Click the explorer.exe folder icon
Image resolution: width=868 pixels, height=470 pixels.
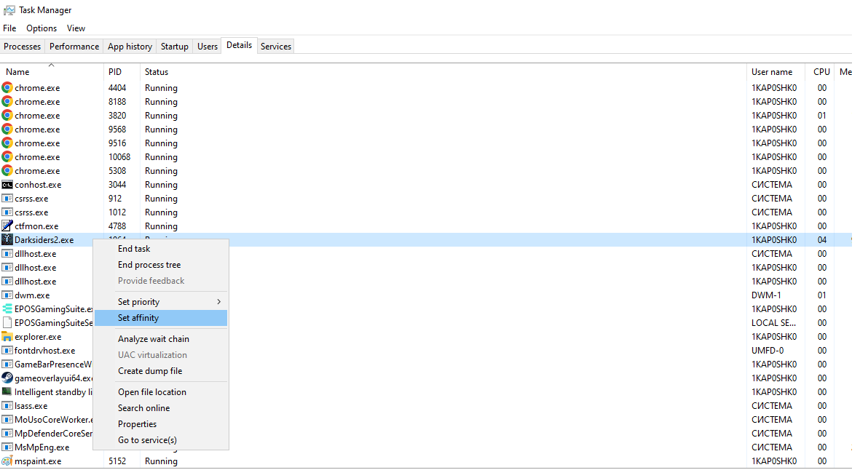coord(7,336)
